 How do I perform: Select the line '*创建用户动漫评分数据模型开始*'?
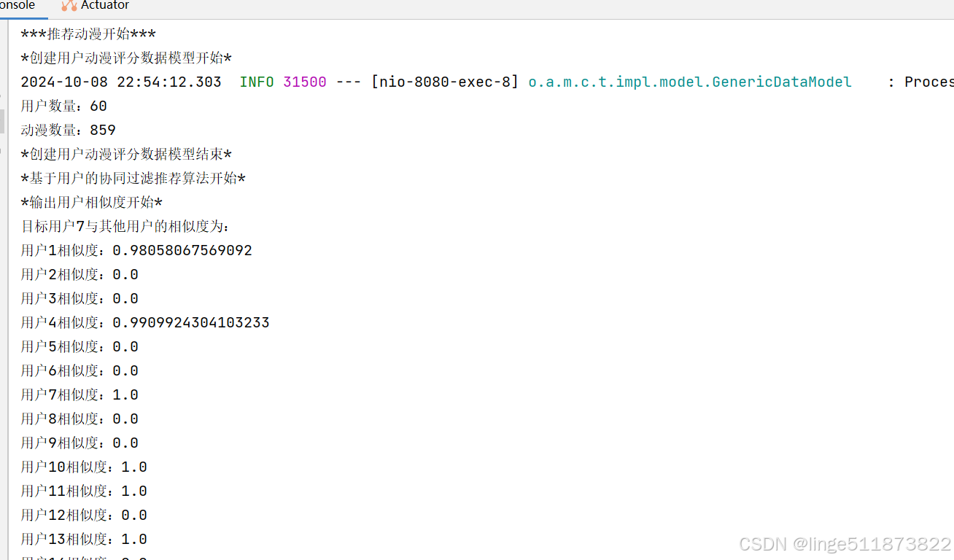coord(126,58)
